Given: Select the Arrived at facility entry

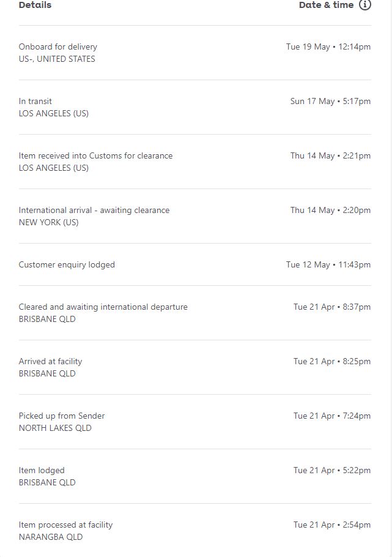Looking at the screenshot, I should 50,361.
